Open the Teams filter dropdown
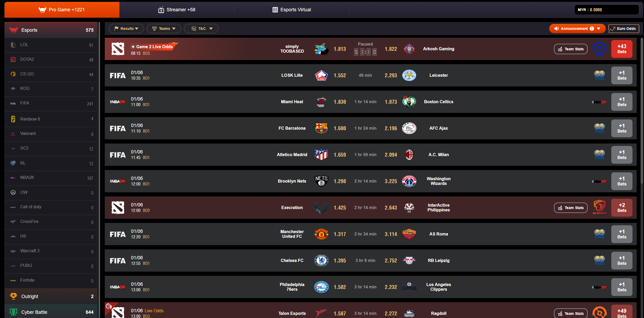 pos(164,29)
